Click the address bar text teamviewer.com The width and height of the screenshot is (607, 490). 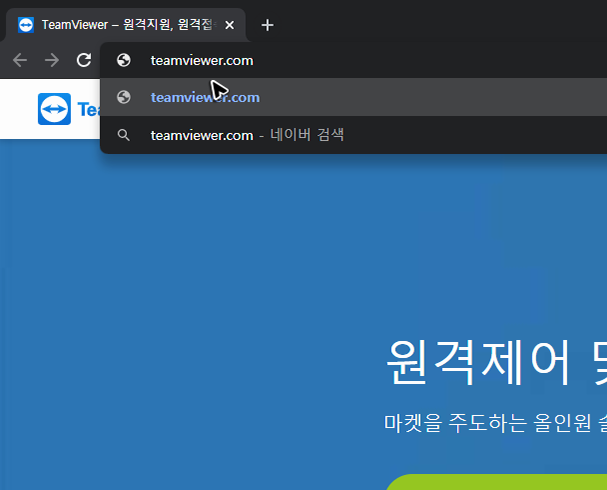202,60
